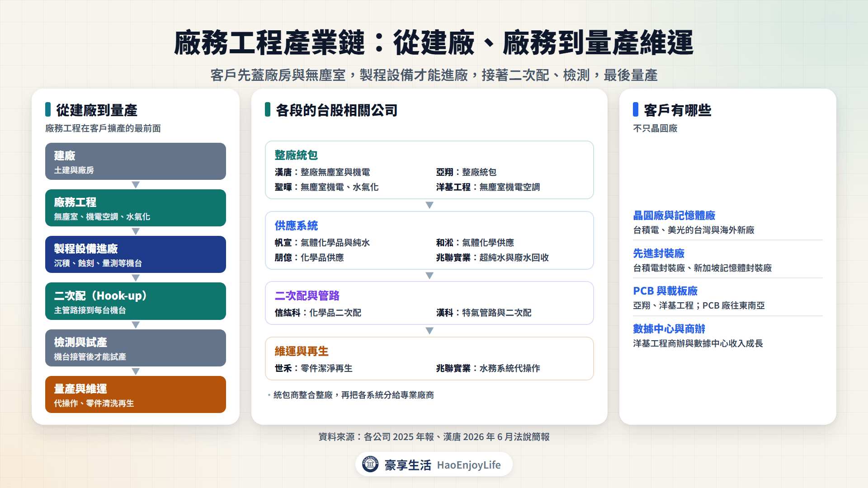Click 洋基工程商辦與數據中心收入成長 line

click(698, 343)
